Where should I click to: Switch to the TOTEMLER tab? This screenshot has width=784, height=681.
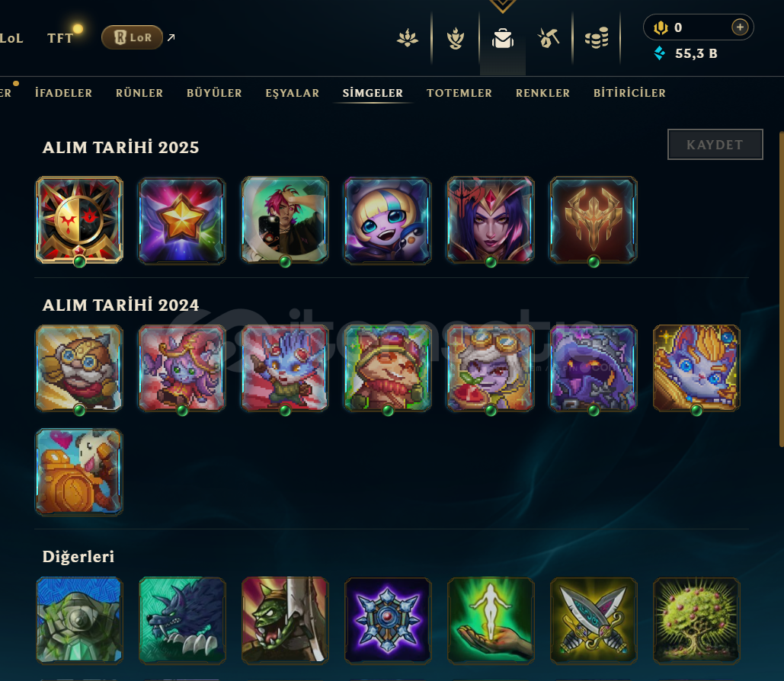(x=459, y=93)
